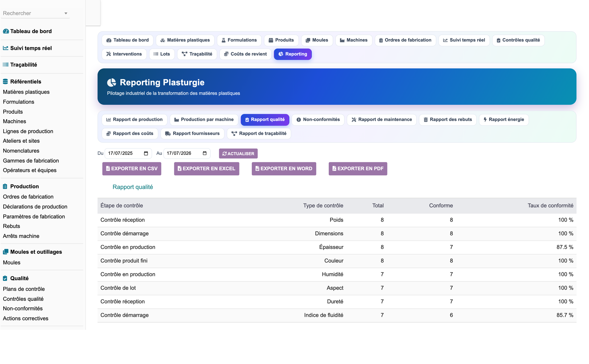Click Contrôle produit fini row label

point(124,261)
